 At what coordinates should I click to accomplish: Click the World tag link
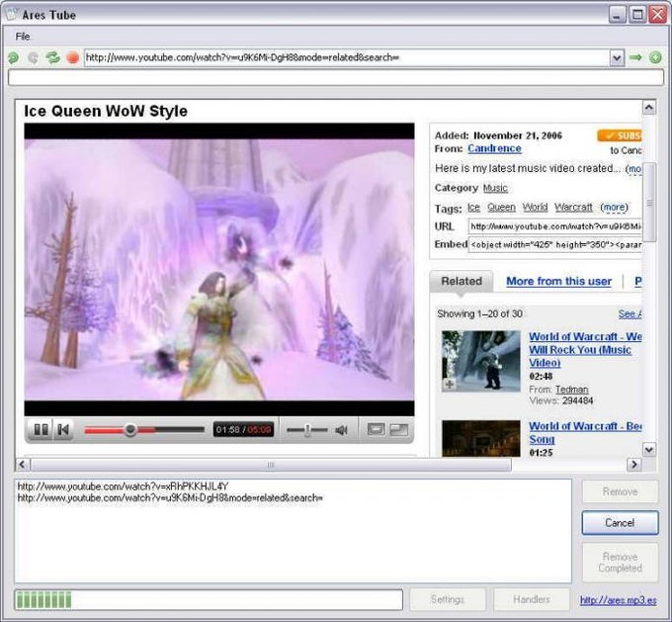click(x=535, y=208)
